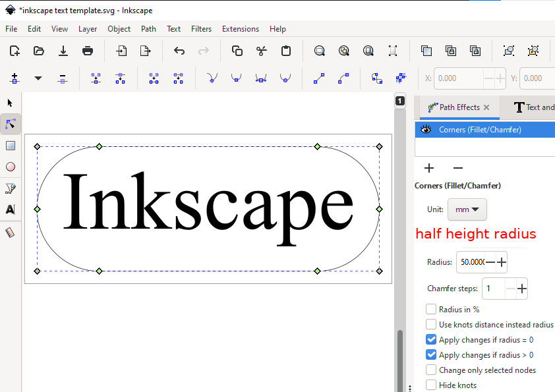Break path at selected nodes

pyautogui.click(x=120, y=78)
